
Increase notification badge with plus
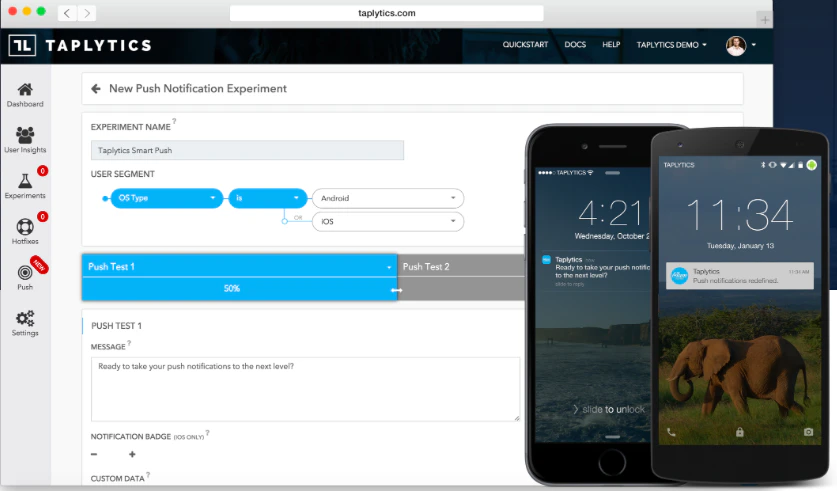(132, 454)
